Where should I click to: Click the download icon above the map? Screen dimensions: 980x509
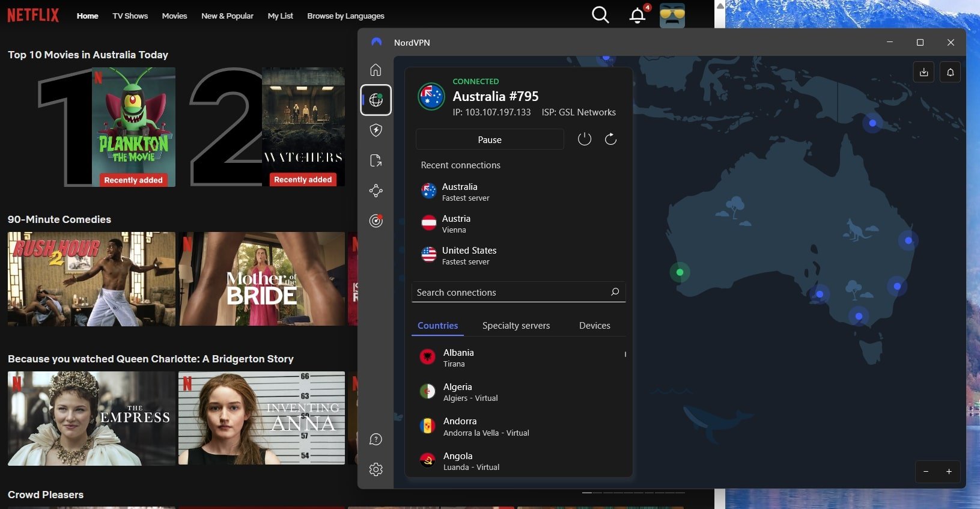tap(924, 72)
